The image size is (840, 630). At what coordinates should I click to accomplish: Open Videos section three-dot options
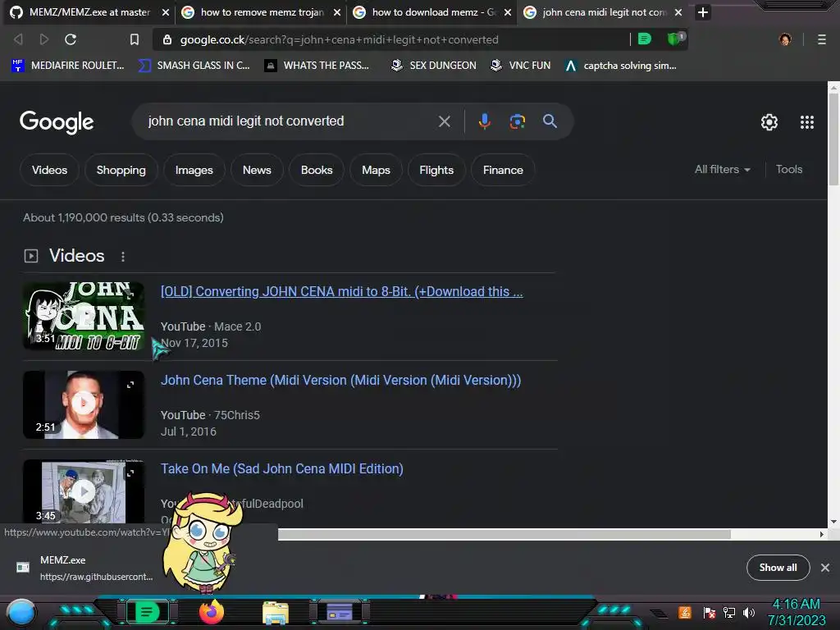click(x=123, y=257)
